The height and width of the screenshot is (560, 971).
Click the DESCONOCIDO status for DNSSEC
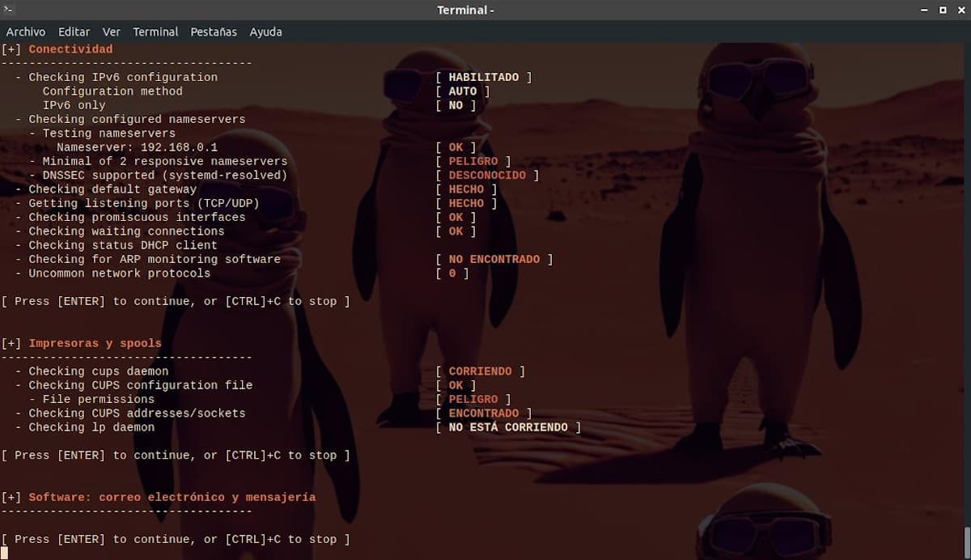click(x=487, y=175)
